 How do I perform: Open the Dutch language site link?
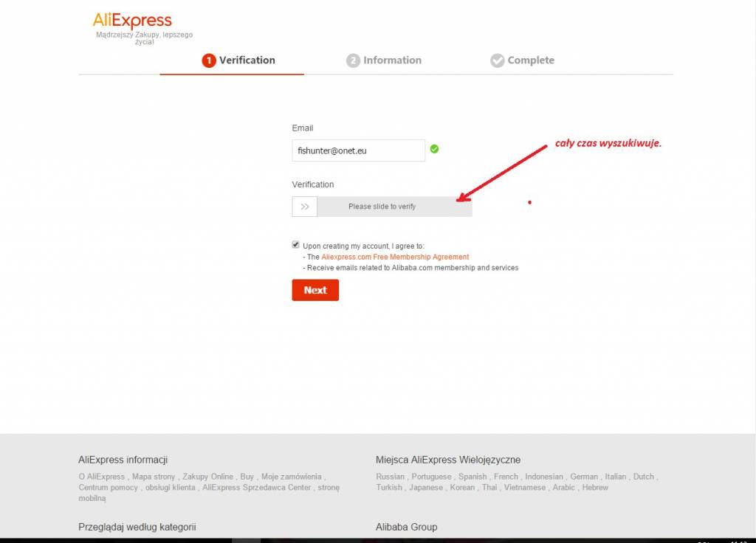coord(644,477)
